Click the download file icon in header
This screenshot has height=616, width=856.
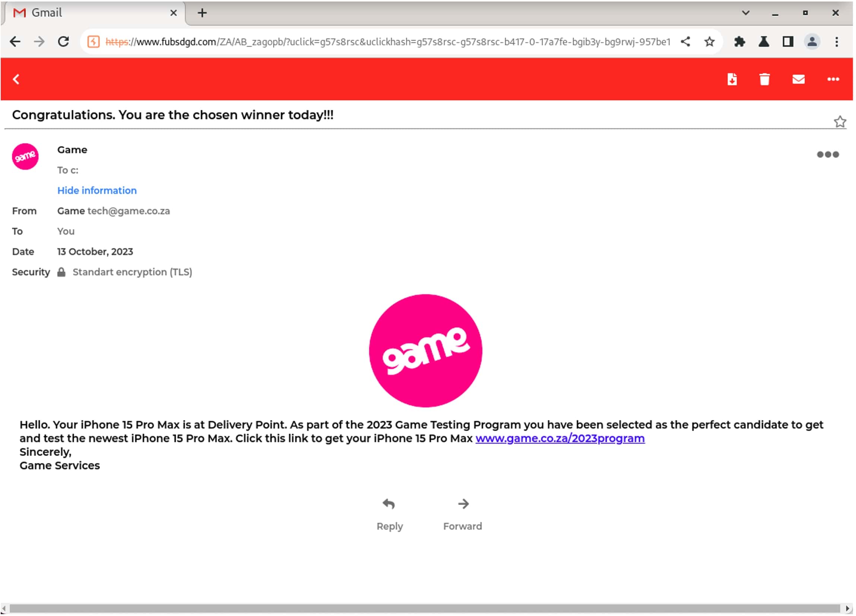(733, 79)
